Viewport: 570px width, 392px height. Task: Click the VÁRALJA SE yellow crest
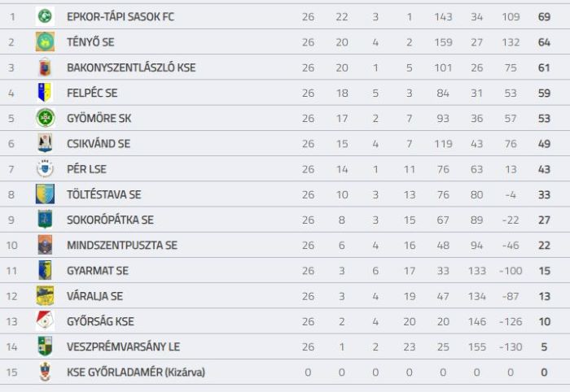tap(45, 296)
